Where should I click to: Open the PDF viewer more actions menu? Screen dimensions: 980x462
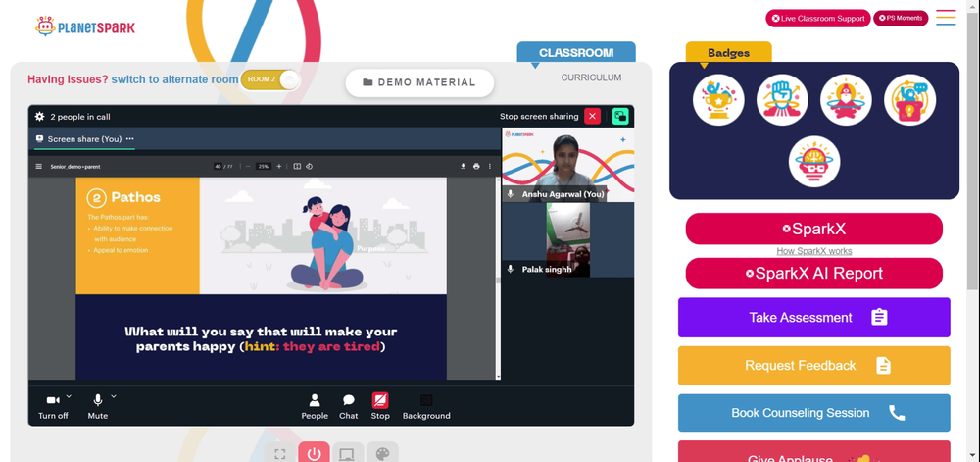click(x=489, y=167)
